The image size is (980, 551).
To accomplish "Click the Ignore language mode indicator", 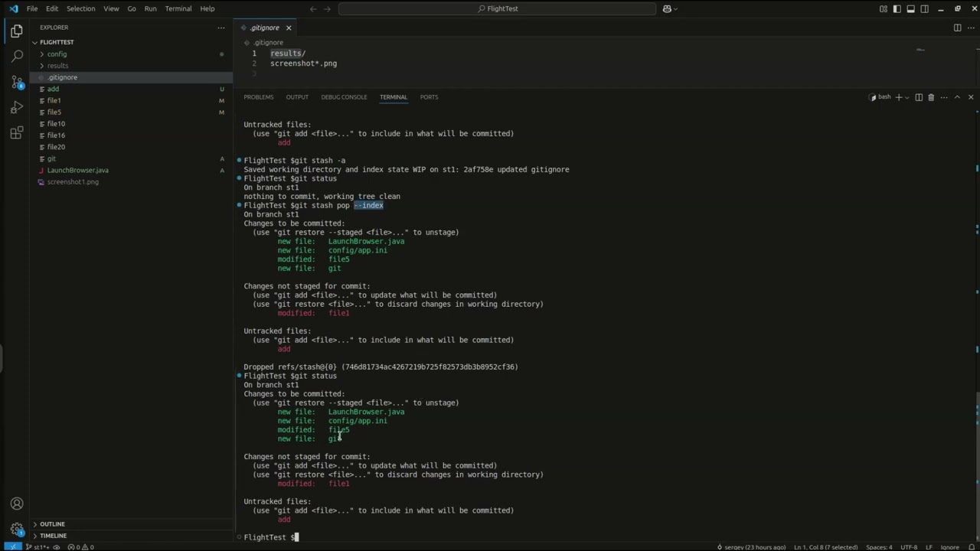I will pos(949,547).
